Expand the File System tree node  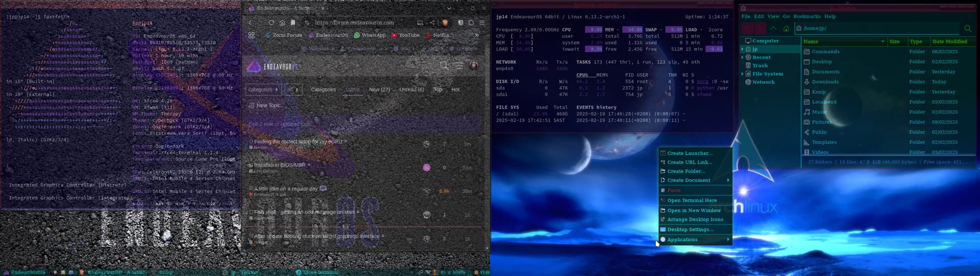pos(742,74)
